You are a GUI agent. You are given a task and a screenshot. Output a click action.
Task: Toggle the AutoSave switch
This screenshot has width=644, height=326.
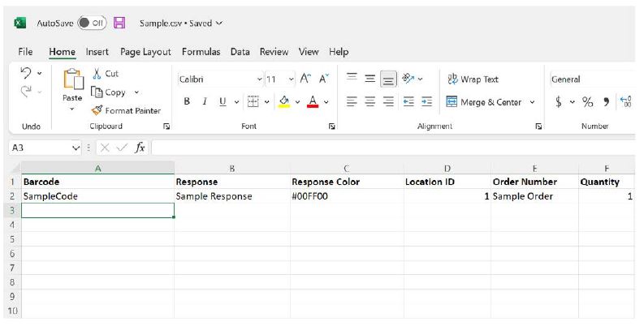coord(91,24)
